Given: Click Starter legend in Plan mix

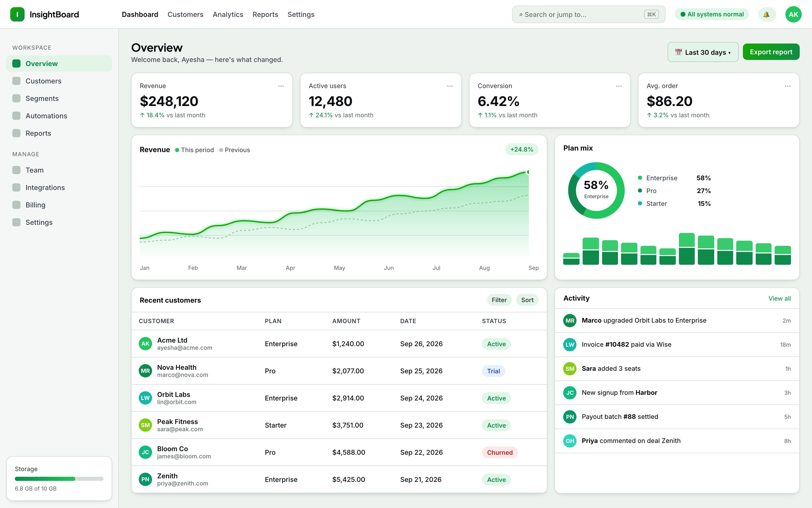Looking at the screenshot, I should pos(674,204).
